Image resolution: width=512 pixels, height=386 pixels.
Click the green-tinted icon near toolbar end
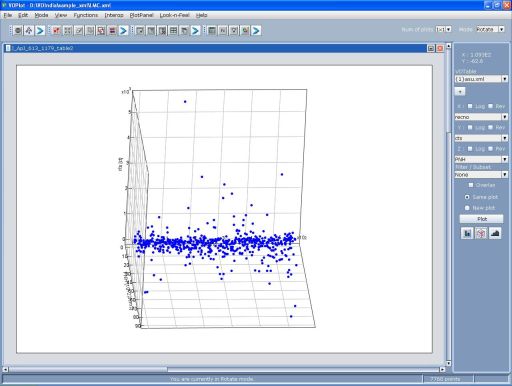pyautogui.click(x=245, y=31)
